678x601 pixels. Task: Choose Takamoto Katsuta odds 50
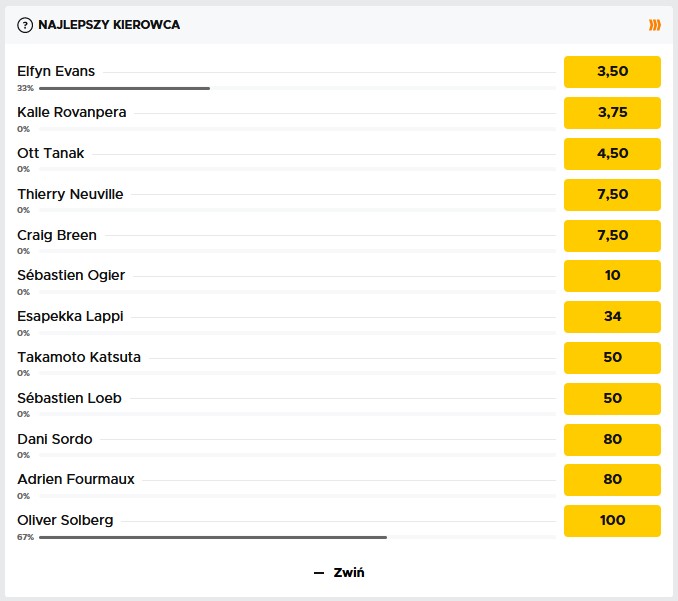tap(612, 357)
